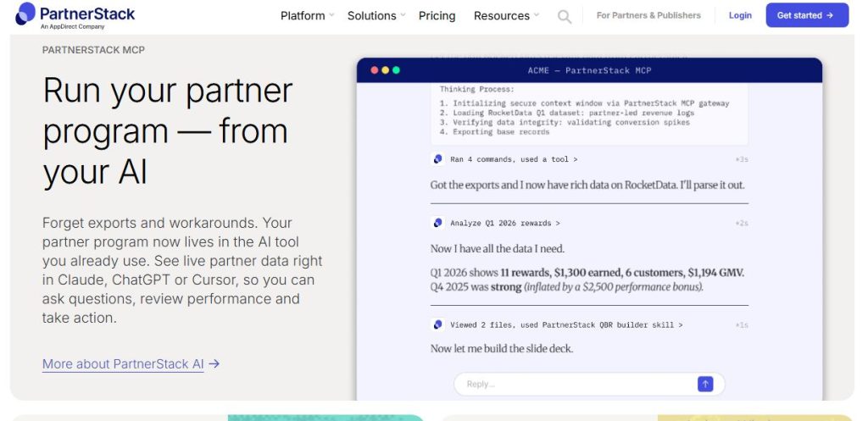Screen dimensions: 868x421
Task: Click the send arrow button in reply box
Action: point(704,384)
